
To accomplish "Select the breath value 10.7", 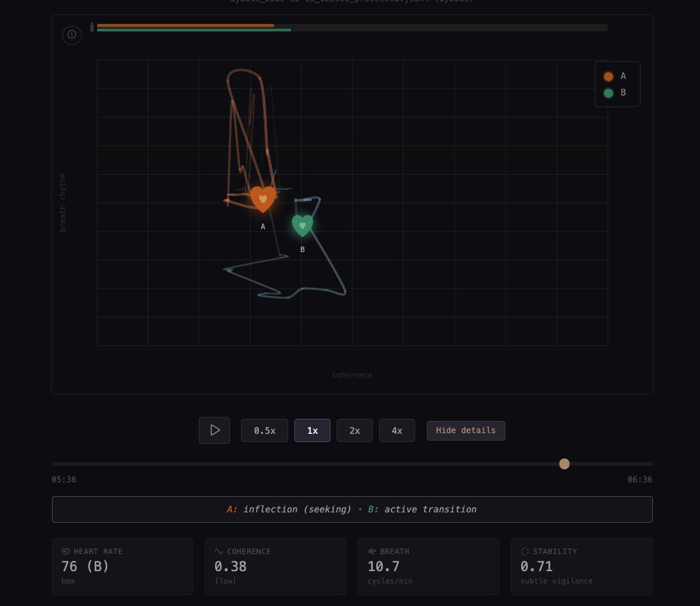I will (x=384, y=566).
